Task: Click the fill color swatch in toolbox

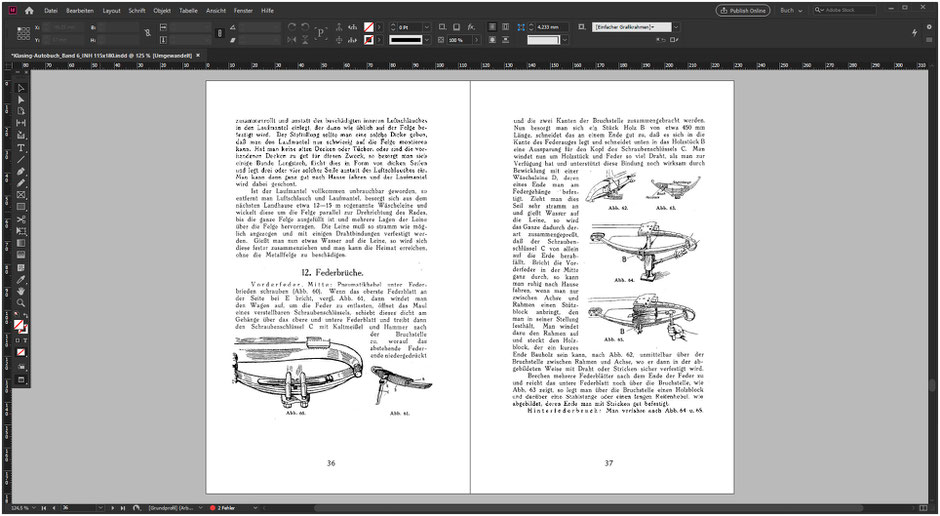Action: click(19, 324)
